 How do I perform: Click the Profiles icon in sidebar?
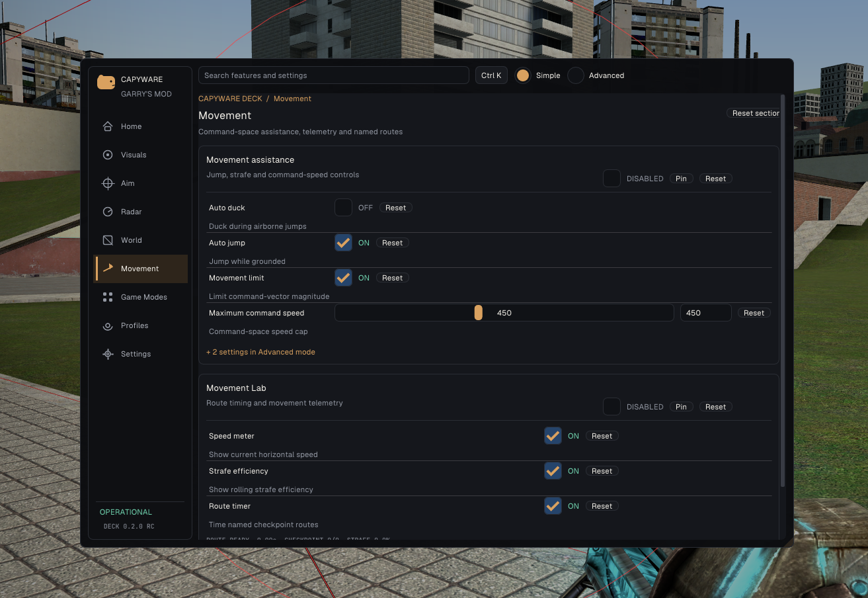(x=108, y=325)
